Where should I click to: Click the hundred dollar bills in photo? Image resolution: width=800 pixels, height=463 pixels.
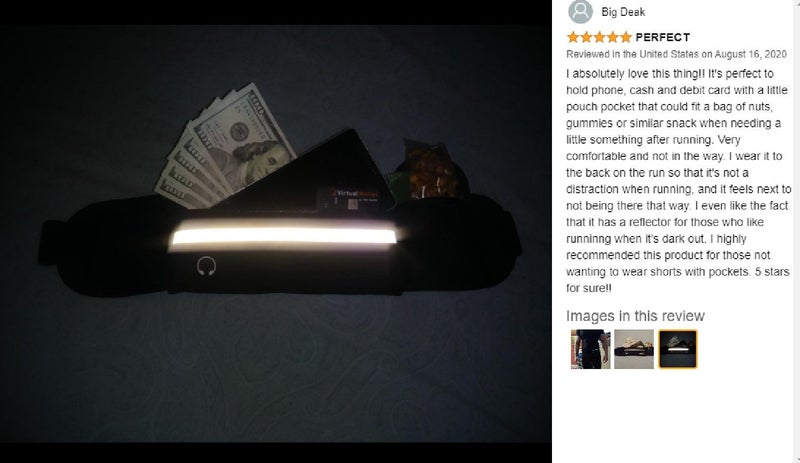pyautogui.click(x=224, y=147)
